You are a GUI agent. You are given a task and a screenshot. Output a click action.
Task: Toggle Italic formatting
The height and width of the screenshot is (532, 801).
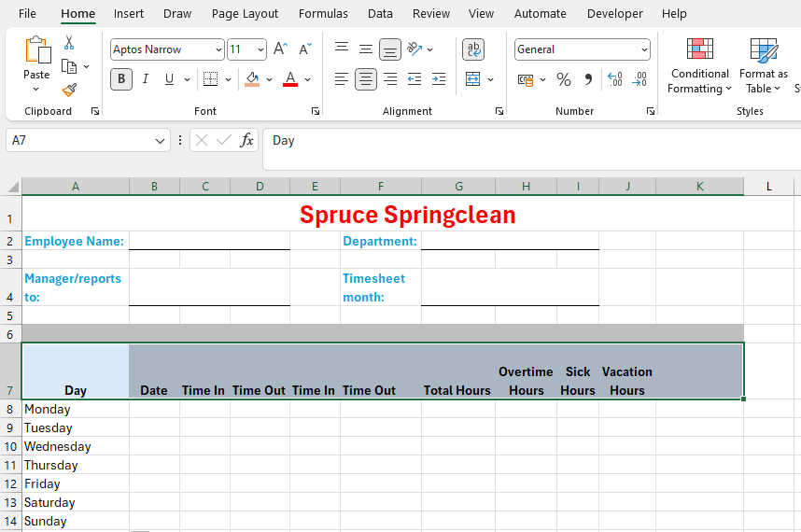point(146,79)
